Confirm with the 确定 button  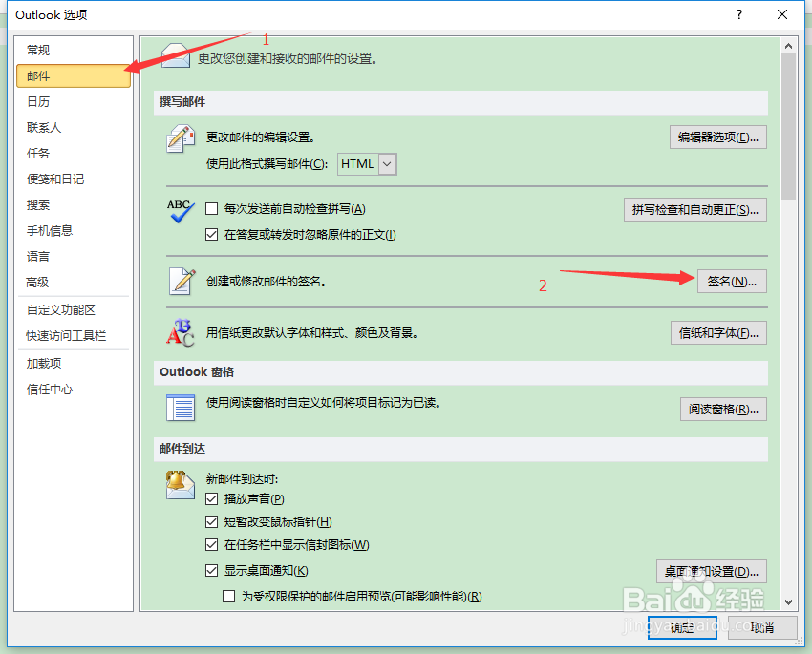[682, 627]
